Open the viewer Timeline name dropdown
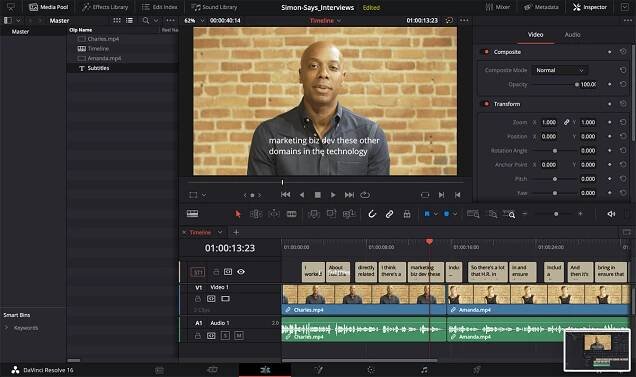The image size is (636, 377). click(339, 20)
